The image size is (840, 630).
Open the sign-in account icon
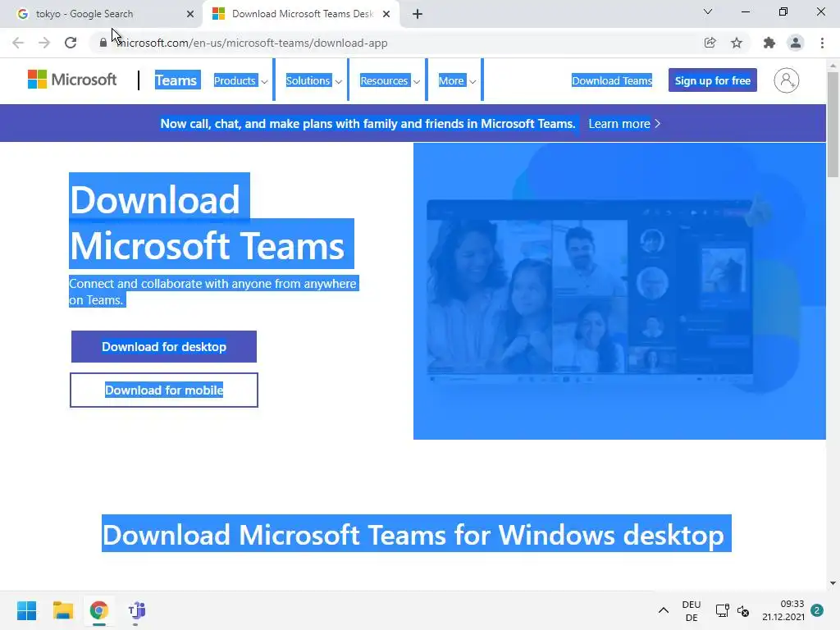pos(787,80)
